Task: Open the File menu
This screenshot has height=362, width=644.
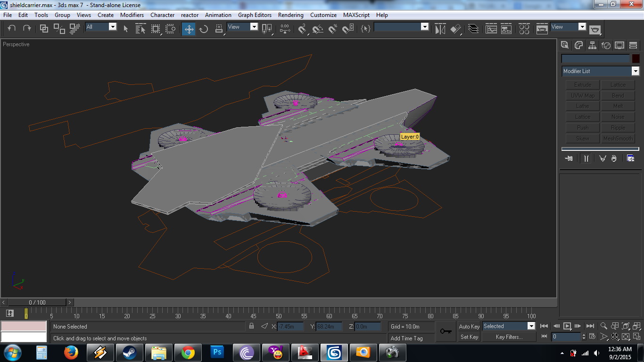Action: [x=8, y=15]
